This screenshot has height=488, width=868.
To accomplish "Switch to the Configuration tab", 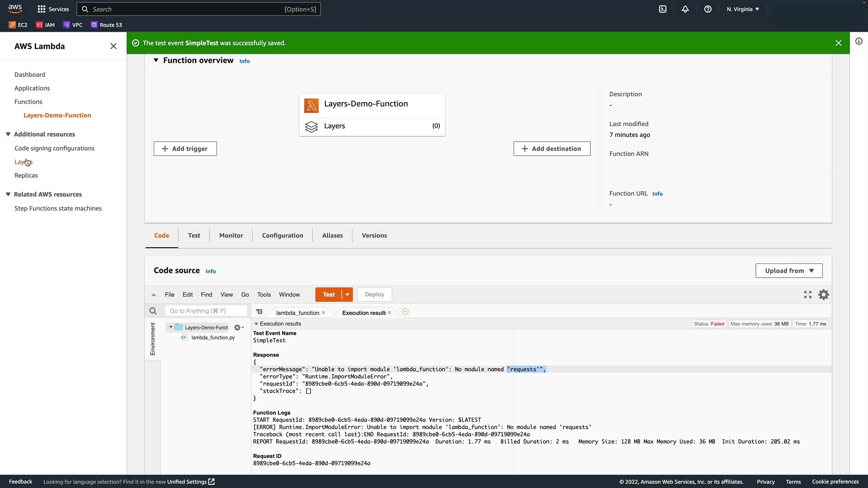I will 283,235.
